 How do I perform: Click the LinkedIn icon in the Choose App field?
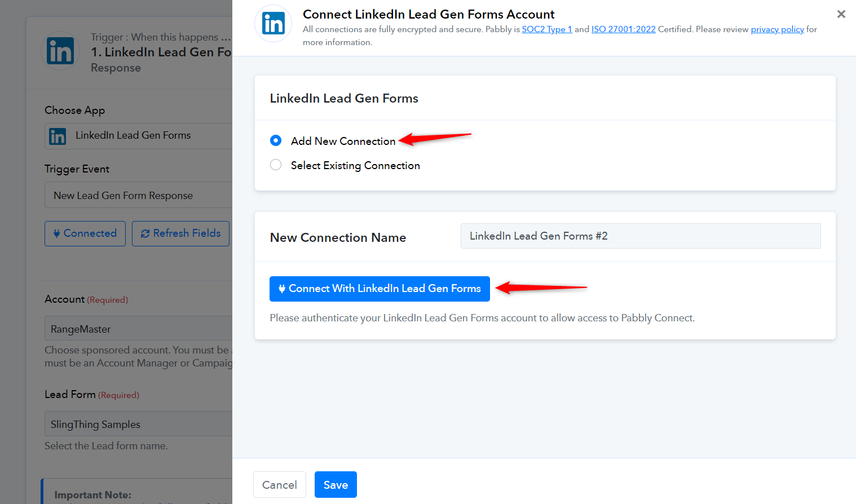pyautogui.click(x=58, y=136)
